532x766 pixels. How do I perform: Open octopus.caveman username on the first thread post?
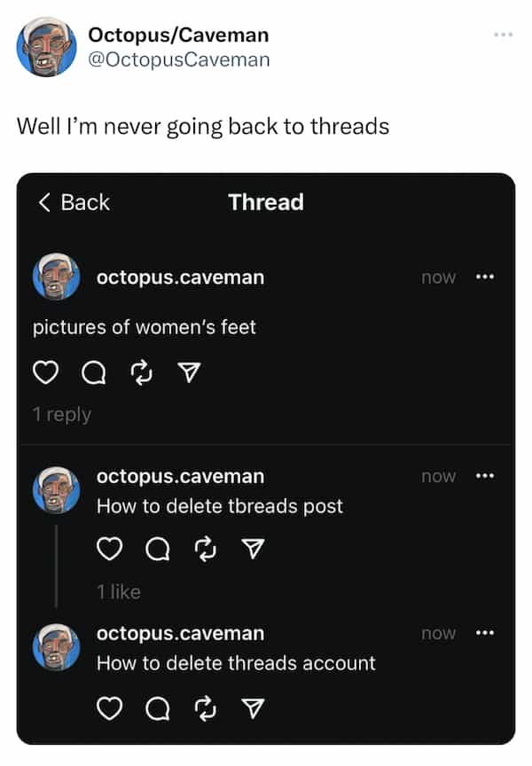coord(180,277)
